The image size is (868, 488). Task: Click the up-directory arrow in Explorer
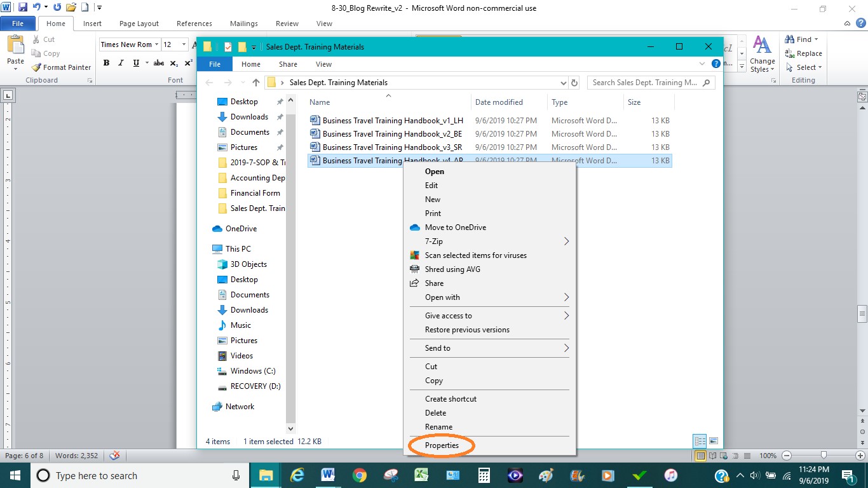click(x=256, y=83)
